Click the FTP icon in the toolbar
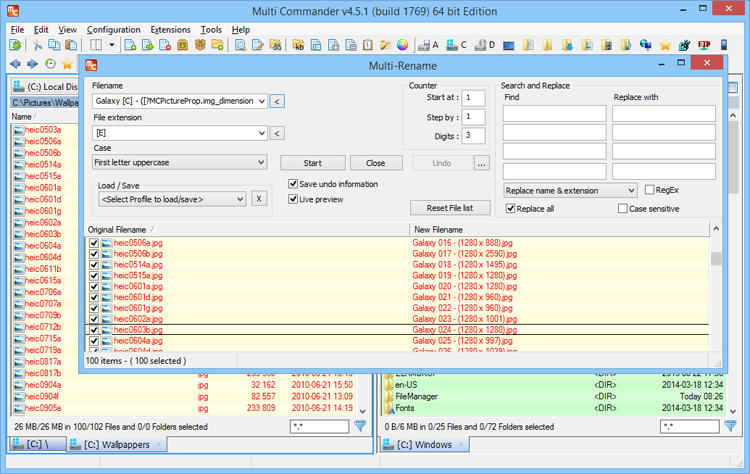750x474 pixels. [x=705, y=45]
